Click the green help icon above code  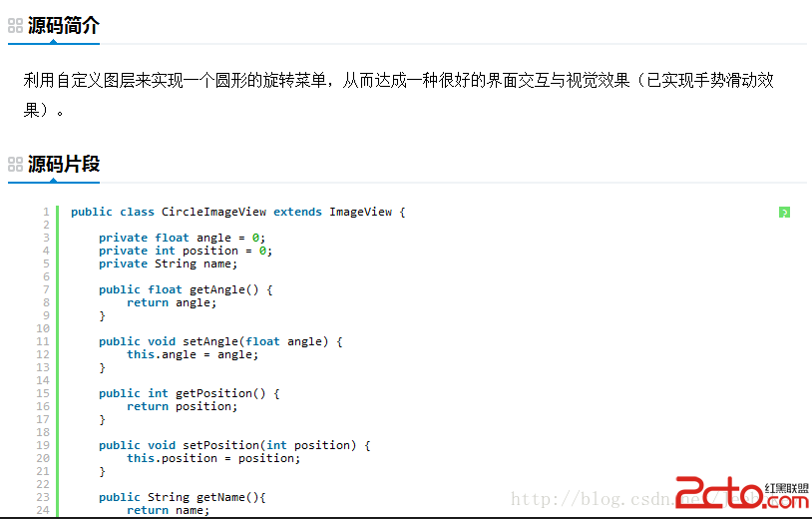(784, 212)
